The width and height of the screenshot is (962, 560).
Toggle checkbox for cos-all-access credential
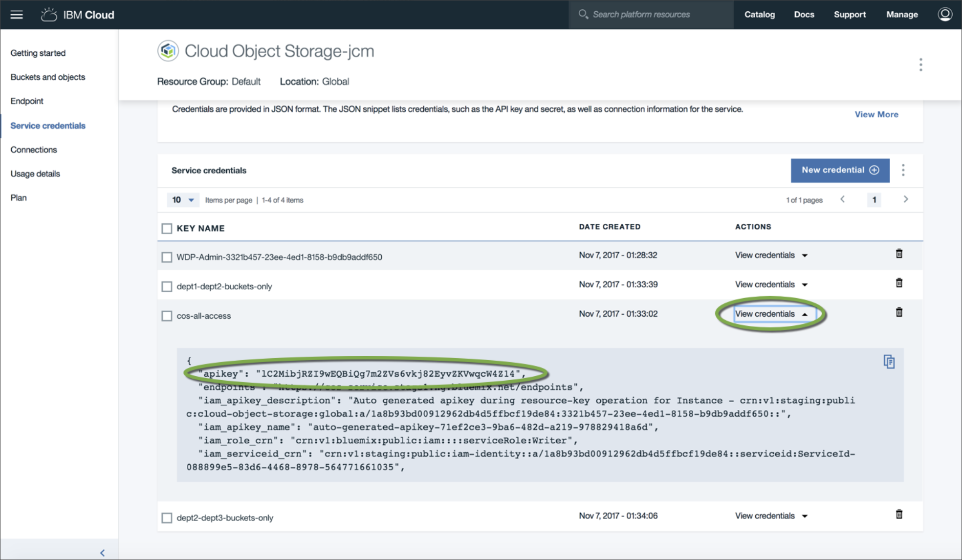(x=167, y=315)
